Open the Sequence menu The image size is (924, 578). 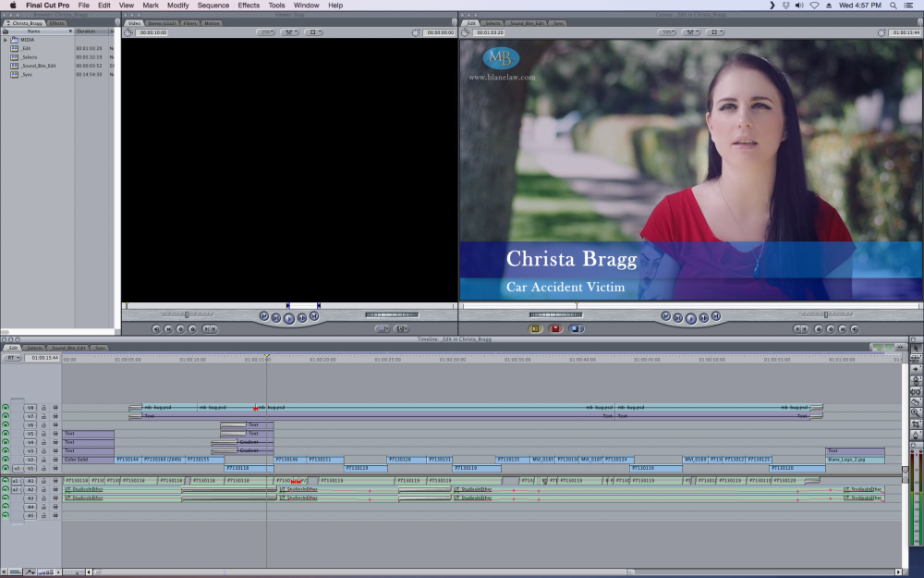tap(213, 6)
